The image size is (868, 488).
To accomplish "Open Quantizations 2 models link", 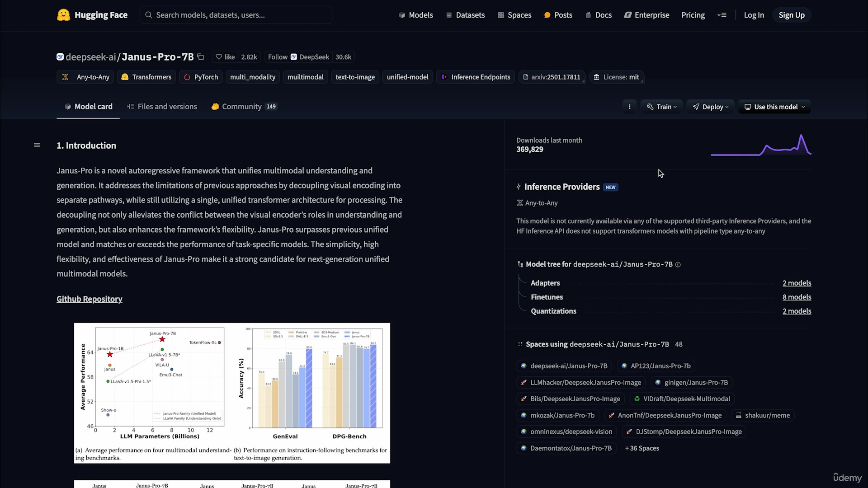I will click(x=797, y=311).
